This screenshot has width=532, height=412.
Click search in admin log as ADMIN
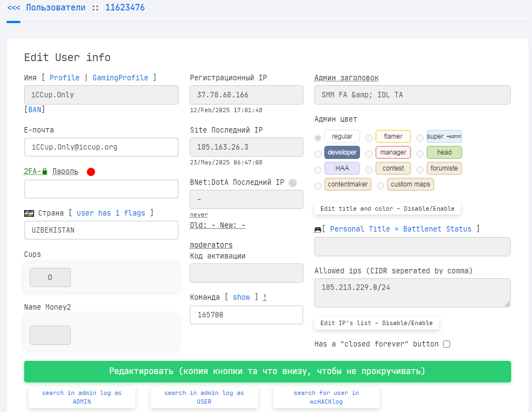(82, 397)
